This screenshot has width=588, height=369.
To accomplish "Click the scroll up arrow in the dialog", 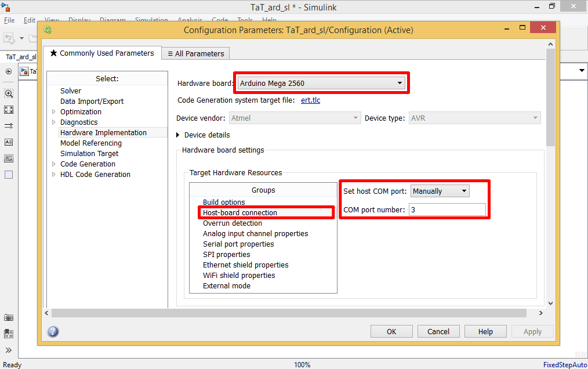I will pyautogui.click(x=550, y=44).
